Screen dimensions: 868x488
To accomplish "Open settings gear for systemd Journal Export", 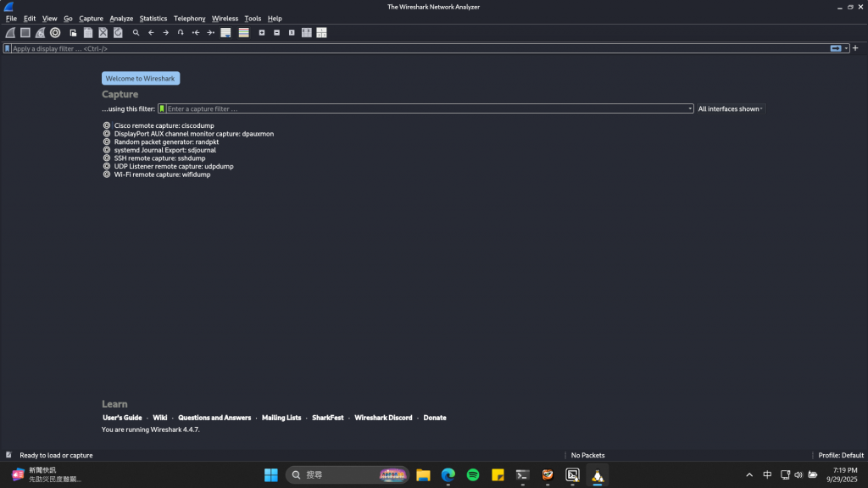I will click(107, 150).
